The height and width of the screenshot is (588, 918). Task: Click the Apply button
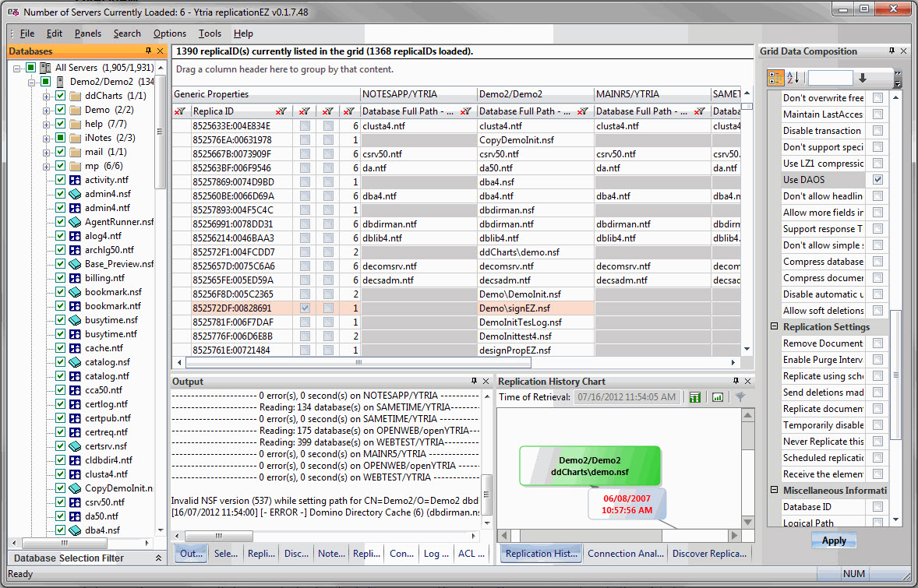click(834, 540)
